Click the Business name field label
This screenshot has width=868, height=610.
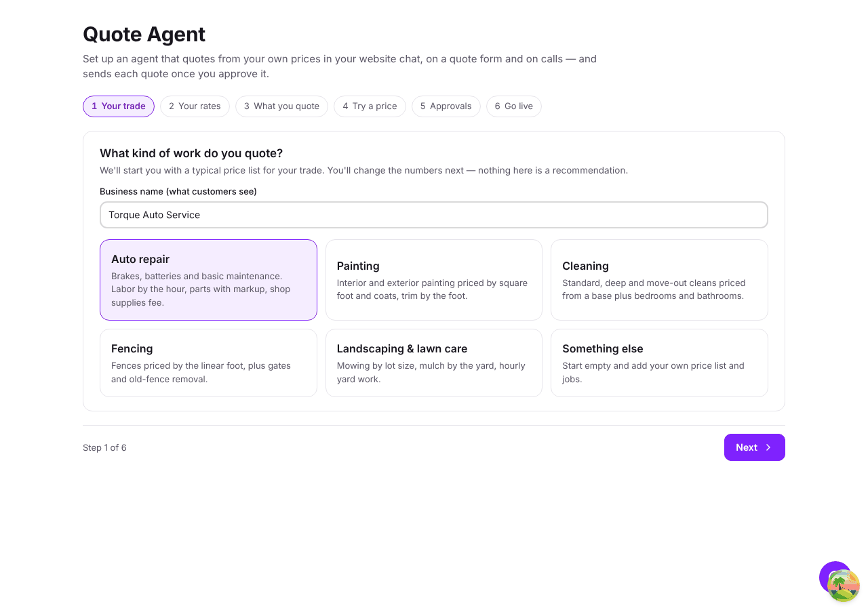(x=178, y=191)
